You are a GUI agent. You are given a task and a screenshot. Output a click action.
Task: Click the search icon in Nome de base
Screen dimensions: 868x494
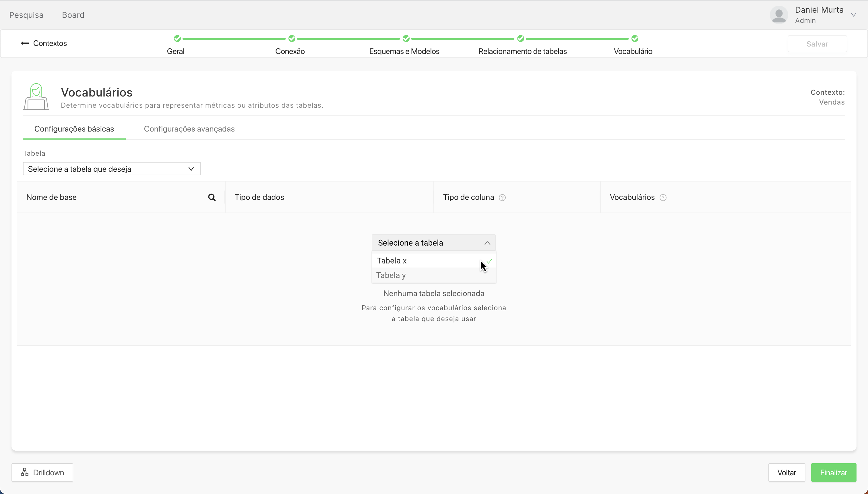click(x=212, y=198)
